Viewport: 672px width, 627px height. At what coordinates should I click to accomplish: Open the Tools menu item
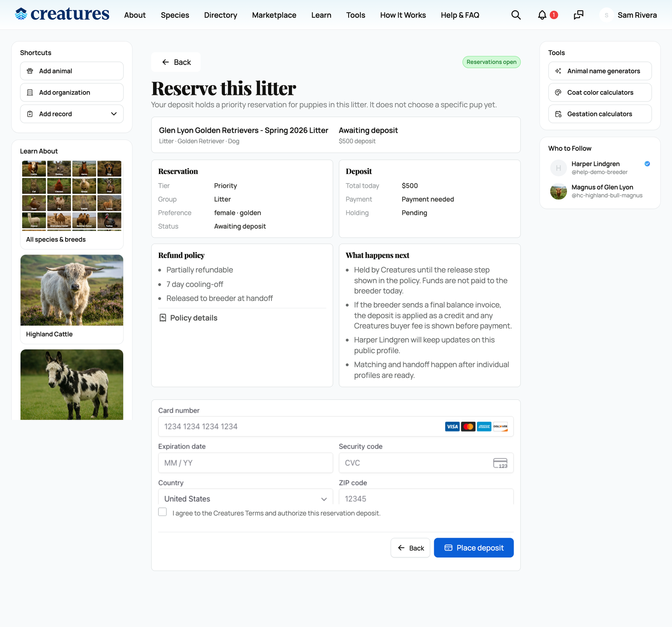coord(355,15)
